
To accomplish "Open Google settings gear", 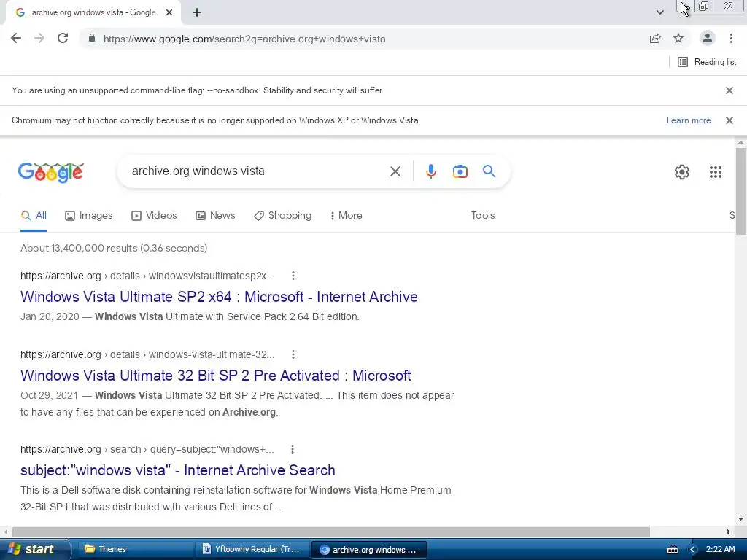I will click(x=682, y=172).
